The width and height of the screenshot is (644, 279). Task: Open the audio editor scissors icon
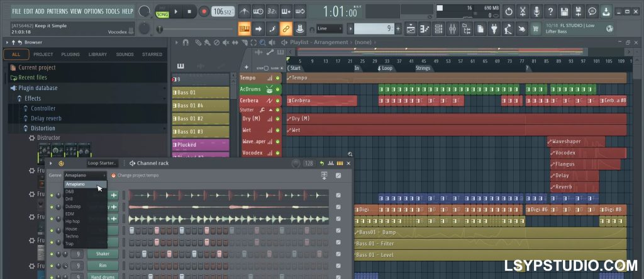coord(523,11)
